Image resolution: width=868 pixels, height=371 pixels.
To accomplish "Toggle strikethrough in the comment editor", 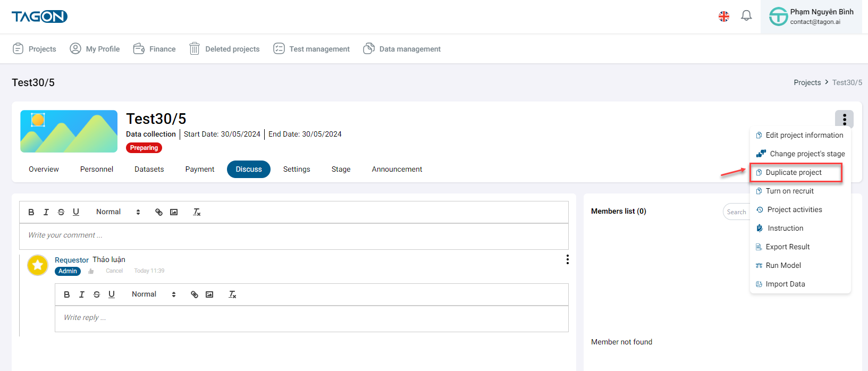I will point(61,212).
